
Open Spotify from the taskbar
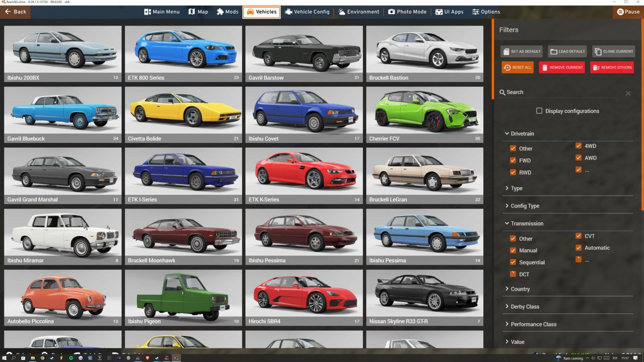click(71, 358)
